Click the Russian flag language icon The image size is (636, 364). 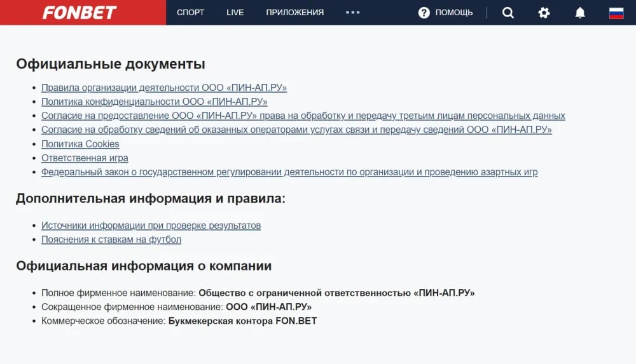616,13
